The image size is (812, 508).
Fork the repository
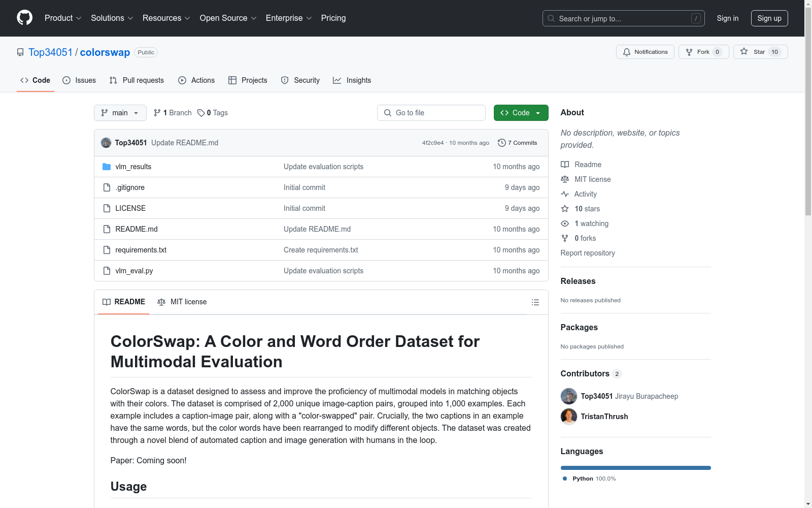(703, 52)
